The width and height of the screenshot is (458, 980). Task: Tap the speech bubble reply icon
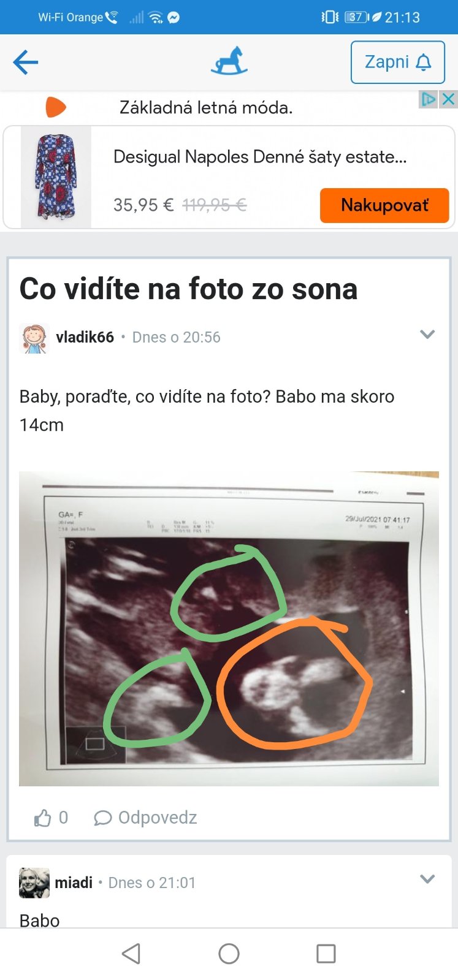pos(102,818)
